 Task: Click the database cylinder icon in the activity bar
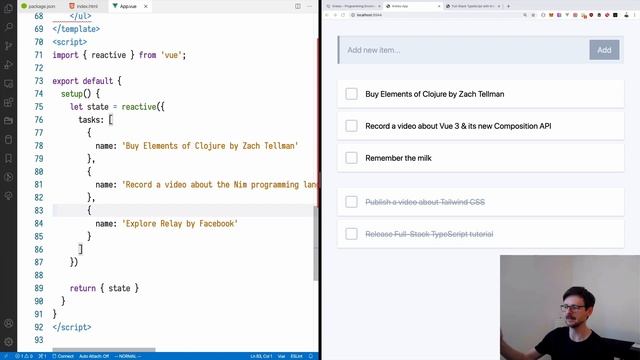pyautogui.click(x=8, y=140)
